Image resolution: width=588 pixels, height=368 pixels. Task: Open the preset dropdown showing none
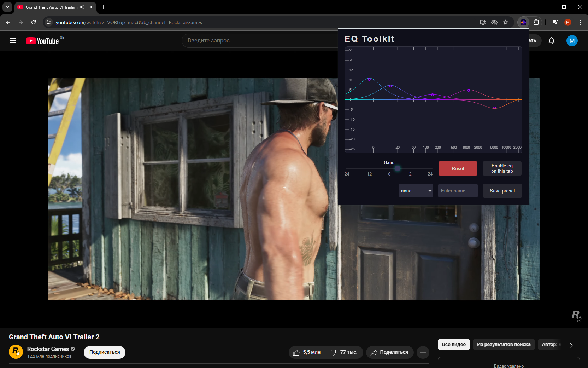coord(416,191)
